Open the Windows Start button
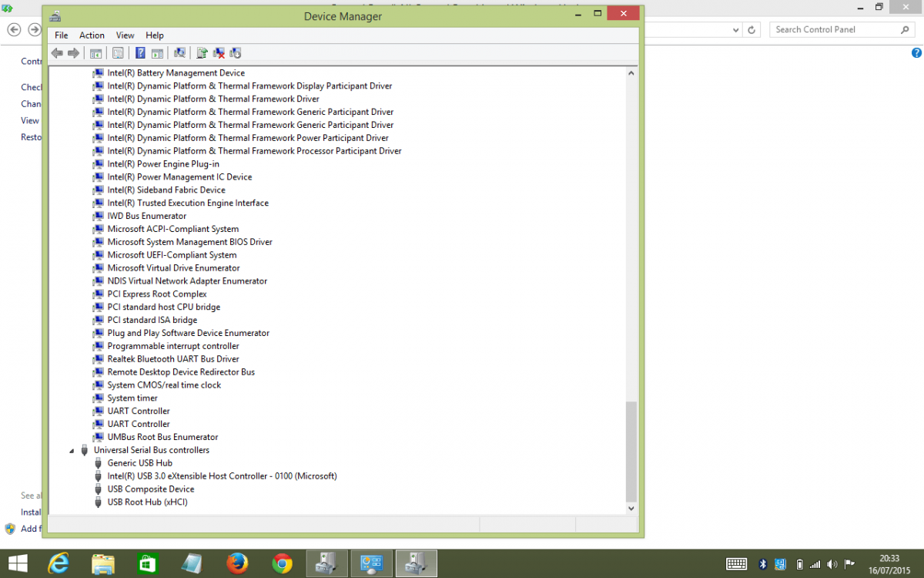Viewport: 924px width, 578px height. [x=17, y=563]
